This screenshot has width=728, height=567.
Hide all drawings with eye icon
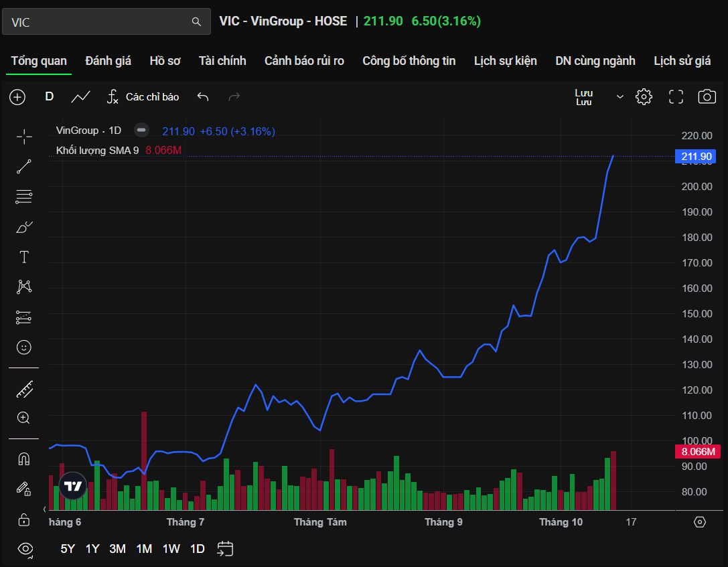click(x=25, y=549)
